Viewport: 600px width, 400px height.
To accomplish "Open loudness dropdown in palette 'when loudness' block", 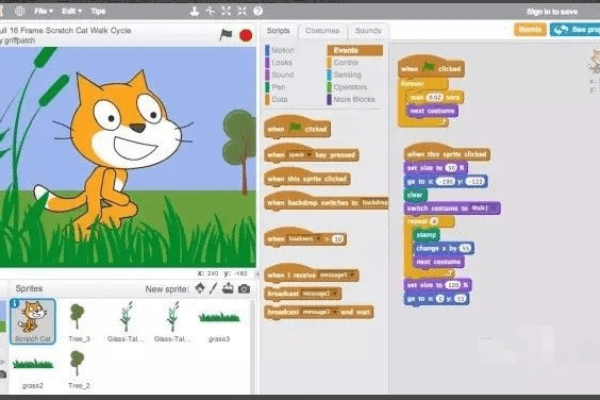I will click(x=304, y=239).
